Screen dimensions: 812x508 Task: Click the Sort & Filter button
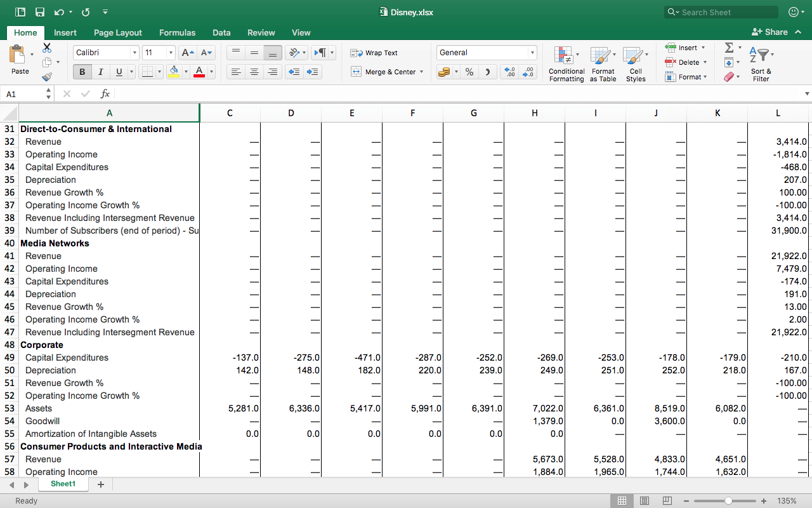761,63
